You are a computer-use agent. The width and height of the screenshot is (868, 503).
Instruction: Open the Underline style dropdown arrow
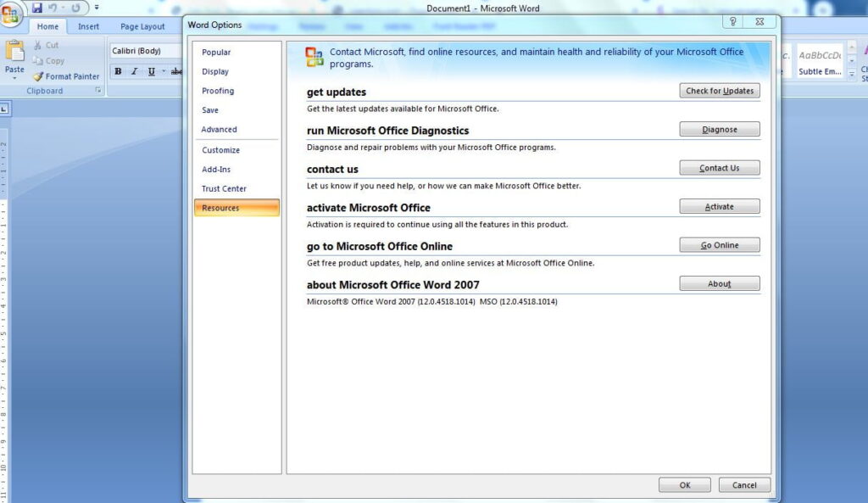click(x=164, y=71)
